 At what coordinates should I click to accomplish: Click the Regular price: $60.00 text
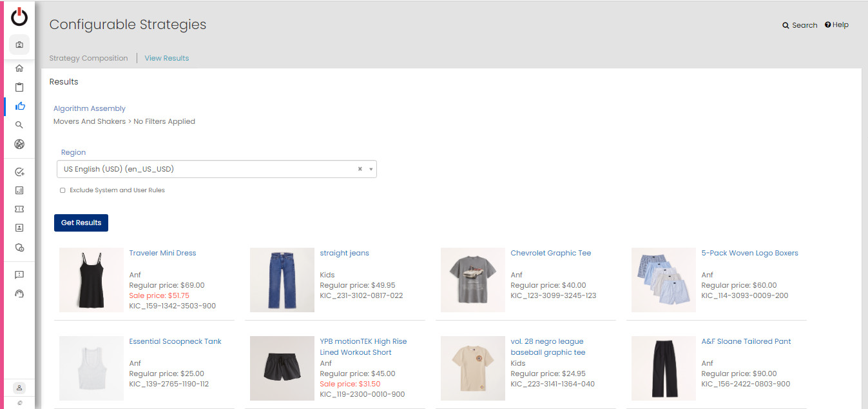[739, 285]
